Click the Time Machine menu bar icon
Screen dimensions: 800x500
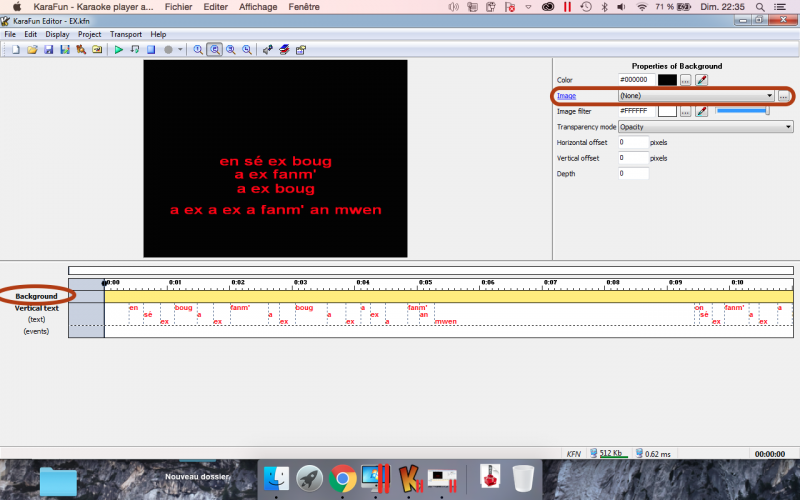click(x=586, y=7)
